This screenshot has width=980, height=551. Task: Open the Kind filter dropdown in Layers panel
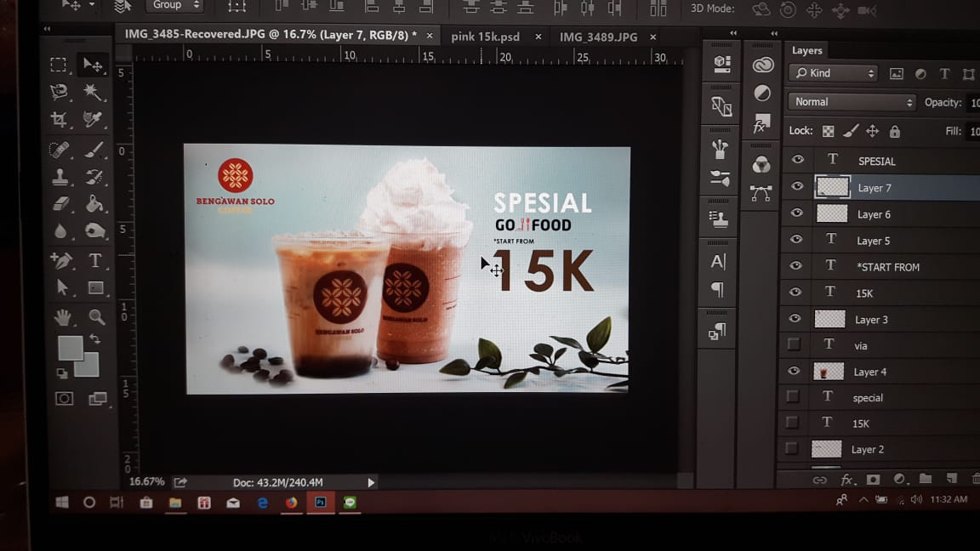click(832, 73)
